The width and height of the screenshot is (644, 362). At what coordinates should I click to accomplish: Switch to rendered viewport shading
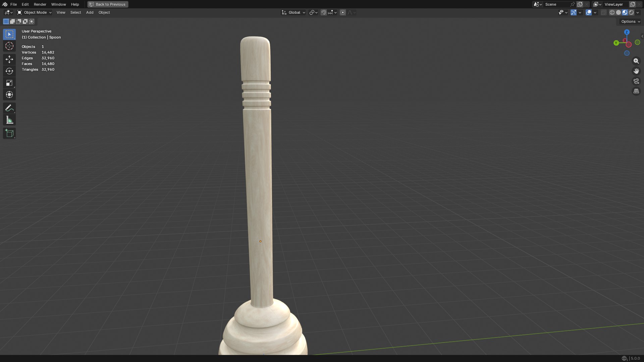[631, 12]
